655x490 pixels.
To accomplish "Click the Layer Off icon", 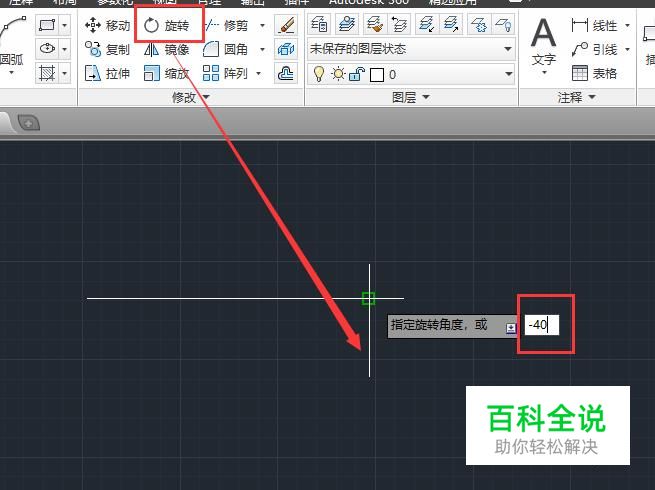I will [503, 25].
